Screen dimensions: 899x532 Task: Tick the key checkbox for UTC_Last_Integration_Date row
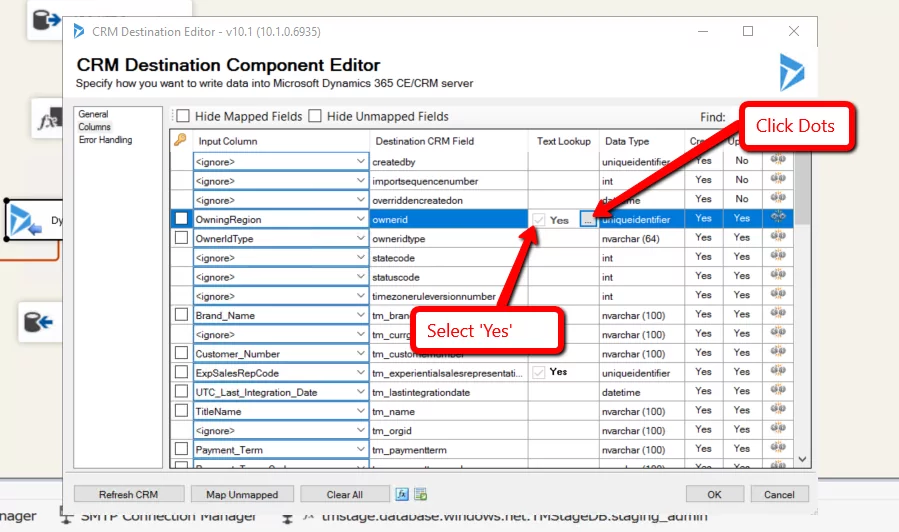tap(181, 391)
